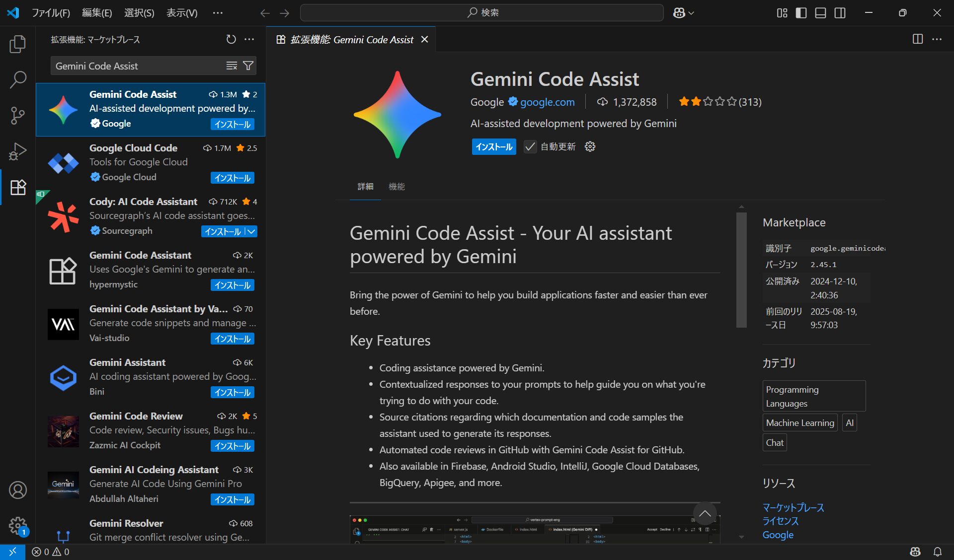The height and width of the screenshot is (560, 954).
Task: Expand the overflow menu in menu bar
Action: (x=218, y=13)
